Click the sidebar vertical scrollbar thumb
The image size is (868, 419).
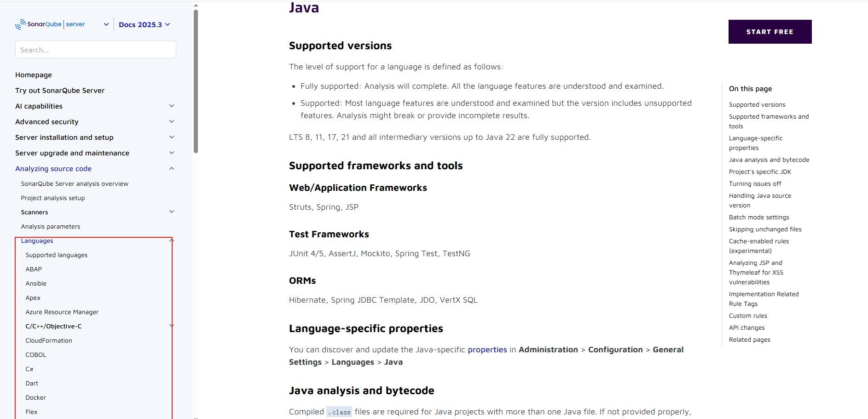(196, 83)
